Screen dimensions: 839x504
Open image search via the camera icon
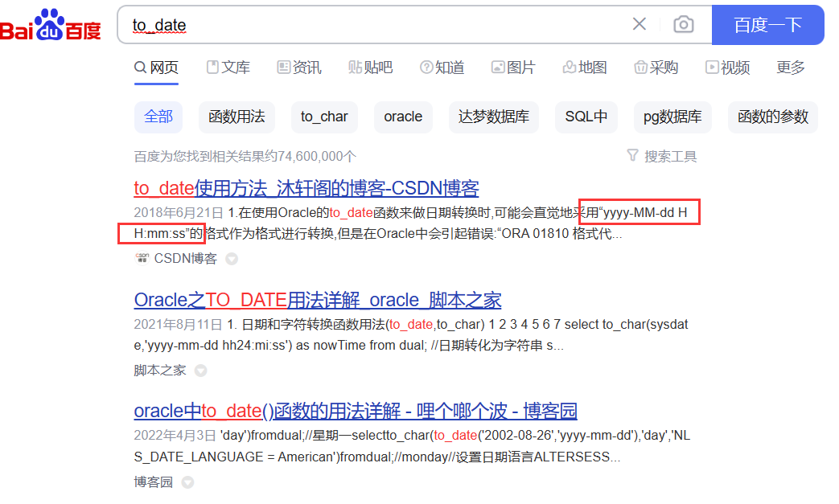click(x=683, y=25)
